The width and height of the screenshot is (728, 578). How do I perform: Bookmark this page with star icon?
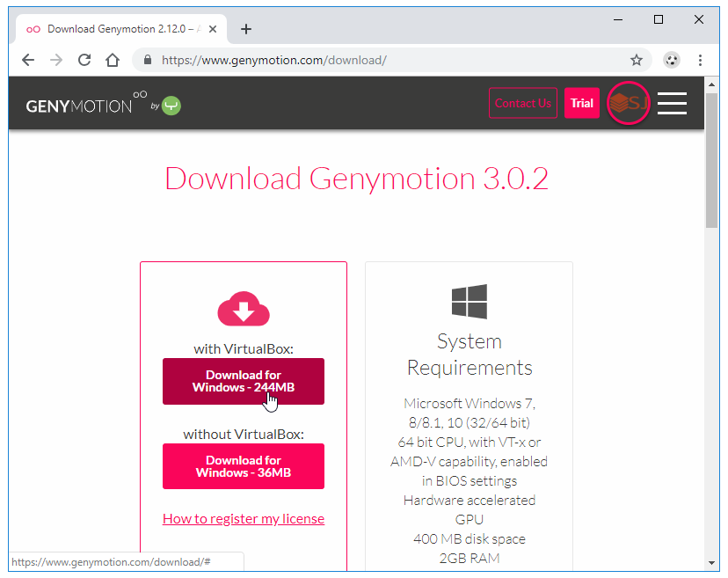point(637,60)
